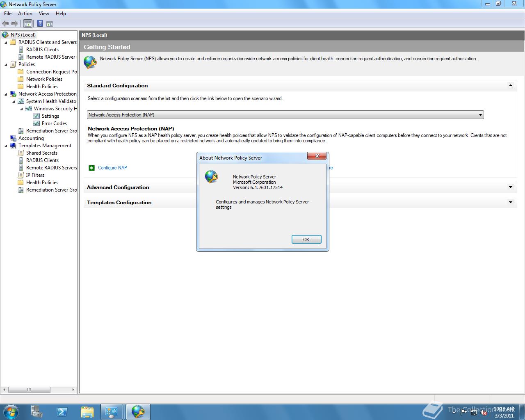This screenshot has height=420, width=525.
Task: Select Health Policies under Policies
Action: [x=42, y=87]
